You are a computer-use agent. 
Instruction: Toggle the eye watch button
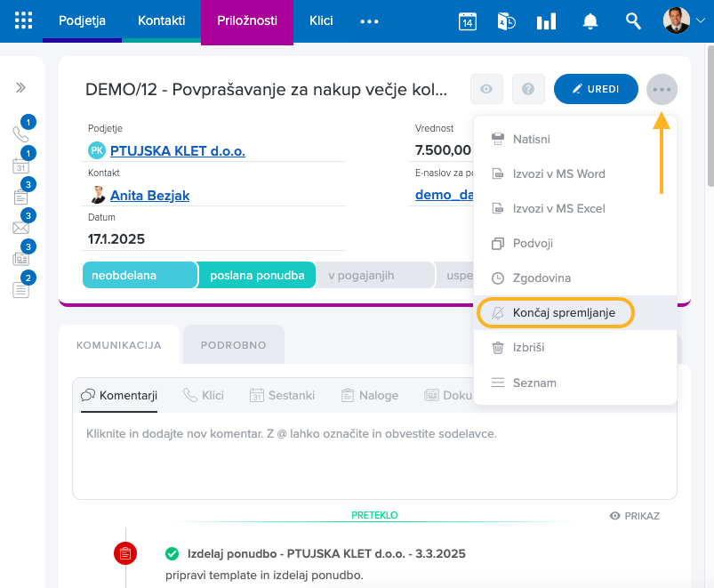click(x=486, y=89)
